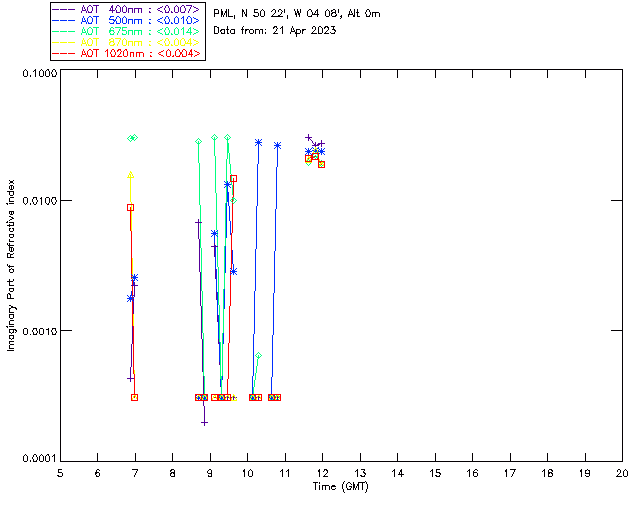This screenshot has height=512, width=640.
Task: Click the x-axis tick label 16
Action: click(x=472, y=473)
